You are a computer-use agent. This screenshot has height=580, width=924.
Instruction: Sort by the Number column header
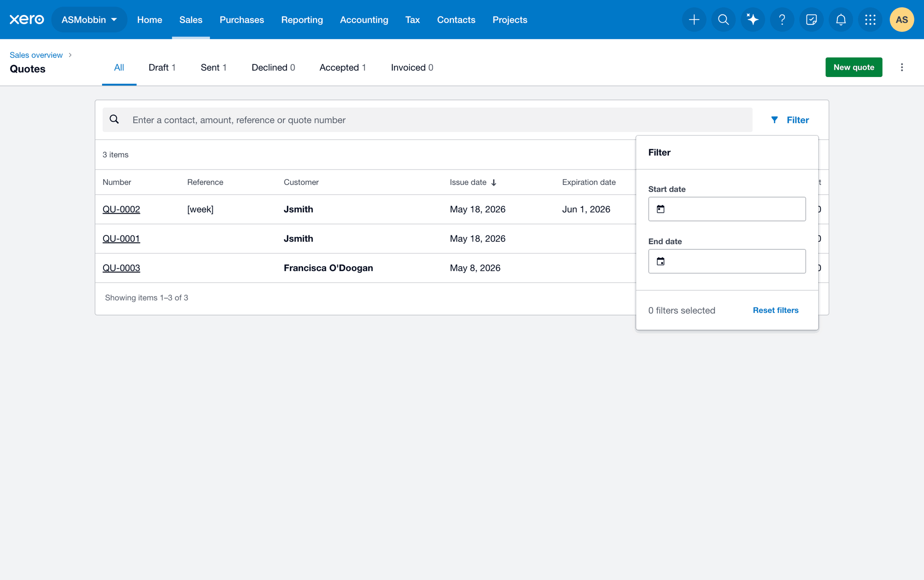click(117, 182)
